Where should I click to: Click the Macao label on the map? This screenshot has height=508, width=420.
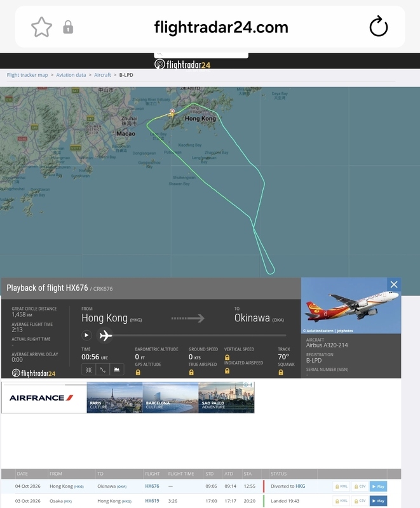point(126,133)
